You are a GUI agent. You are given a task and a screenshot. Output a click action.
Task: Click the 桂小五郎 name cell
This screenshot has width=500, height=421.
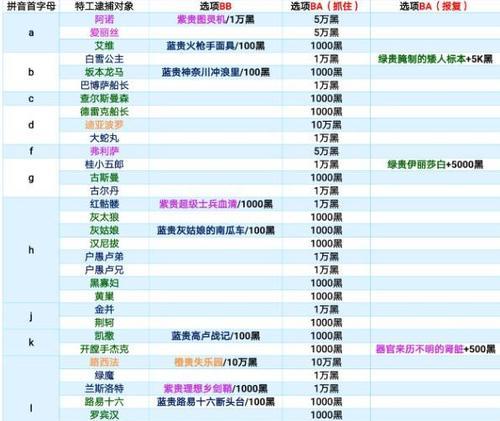coord(104,164)
